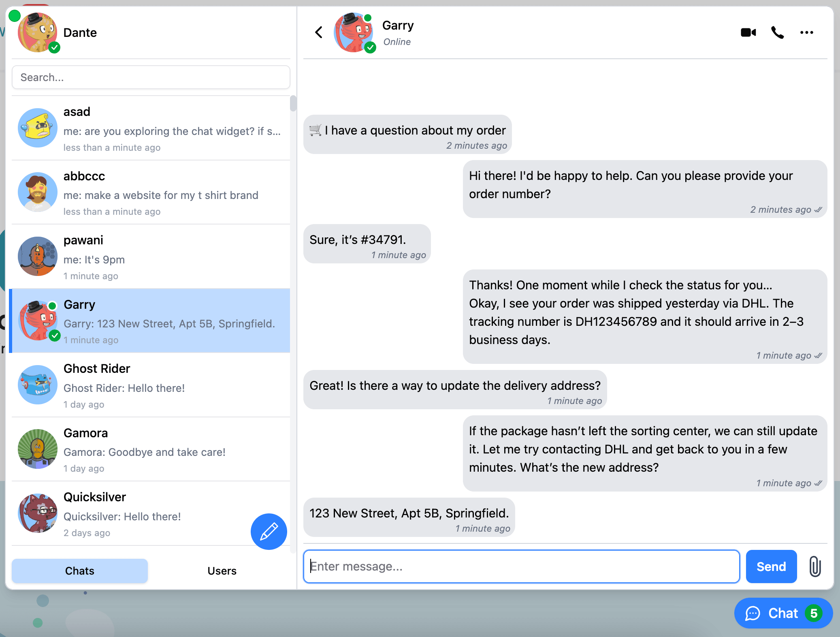Close the chat widget via the launcher bubble
The image size is (840, 637).
click(x=783, y=613)
